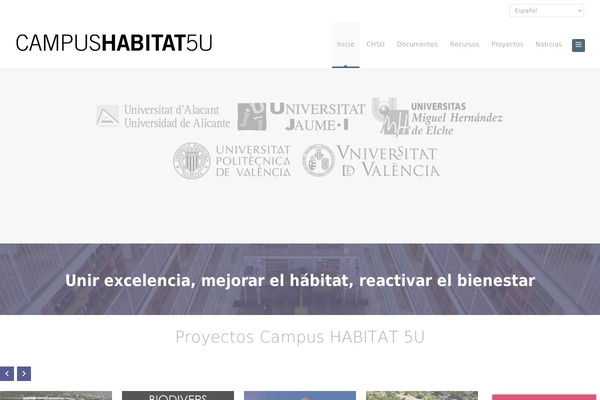Viewport: 600px width, 400px height.
Task: Click the CAMPUSHABITAT5U site logo
Action: [x=114, y=43]
